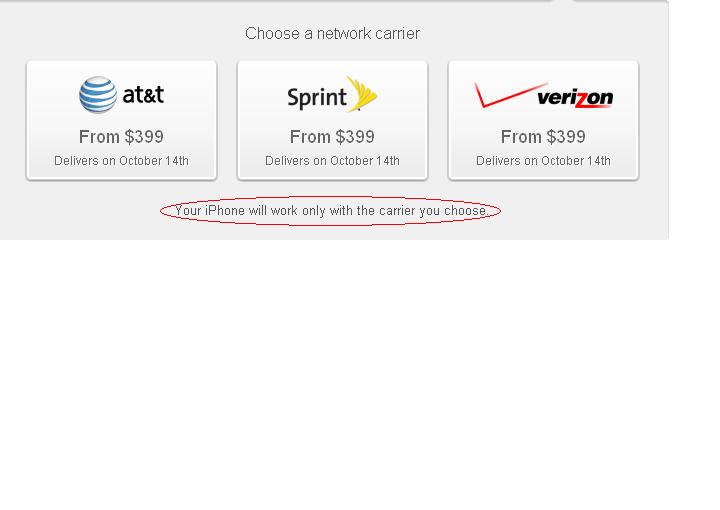Screen dimensions: 720x510
Task: Click the circled iPhone carrier notice text
Action: pos(331,211)
